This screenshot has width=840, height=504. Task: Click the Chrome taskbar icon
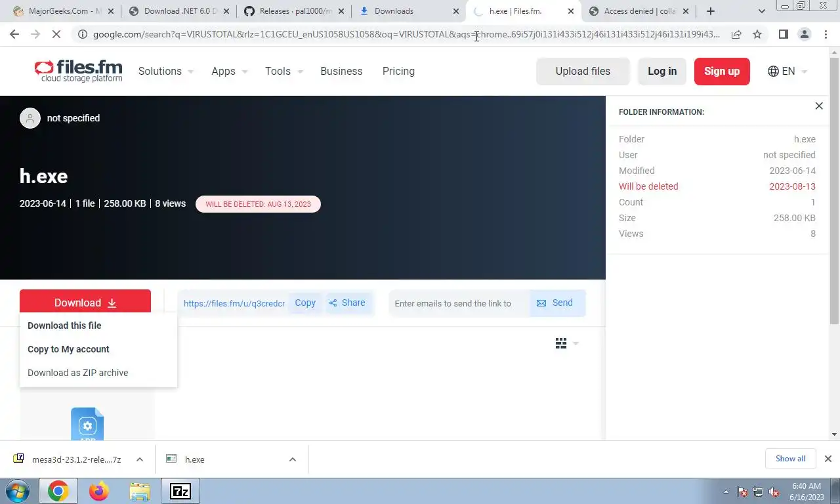coord(58,491)
